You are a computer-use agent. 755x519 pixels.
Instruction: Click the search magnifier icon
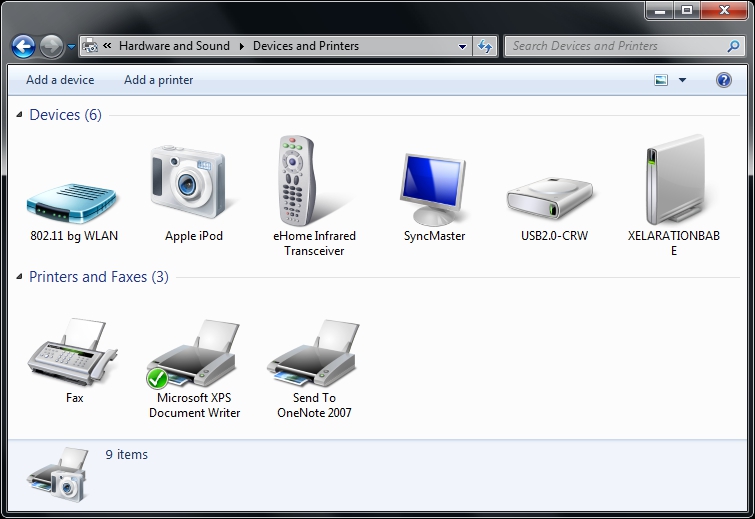[733, 46]
